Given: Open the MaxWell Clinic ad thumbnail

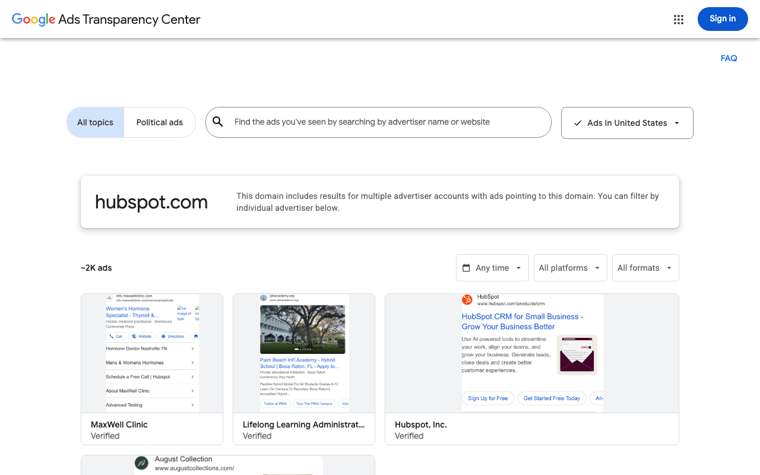Looking at the screenshot, I should (x=152, y=353).
